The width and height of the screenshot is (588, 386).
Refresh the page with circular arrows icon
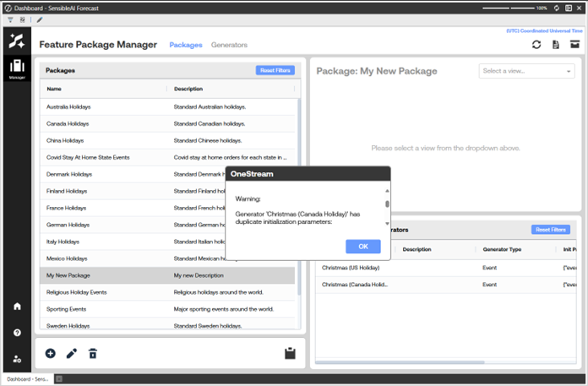click(x=536, y=45)
